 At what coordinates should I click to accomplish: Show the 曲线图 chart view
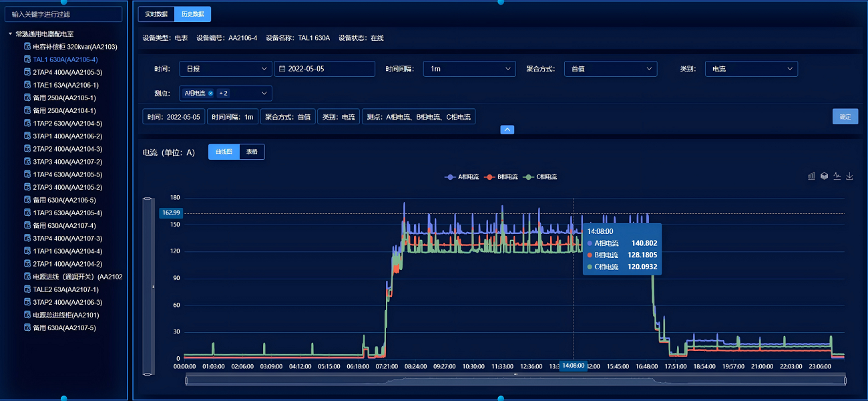click(224, 152)
